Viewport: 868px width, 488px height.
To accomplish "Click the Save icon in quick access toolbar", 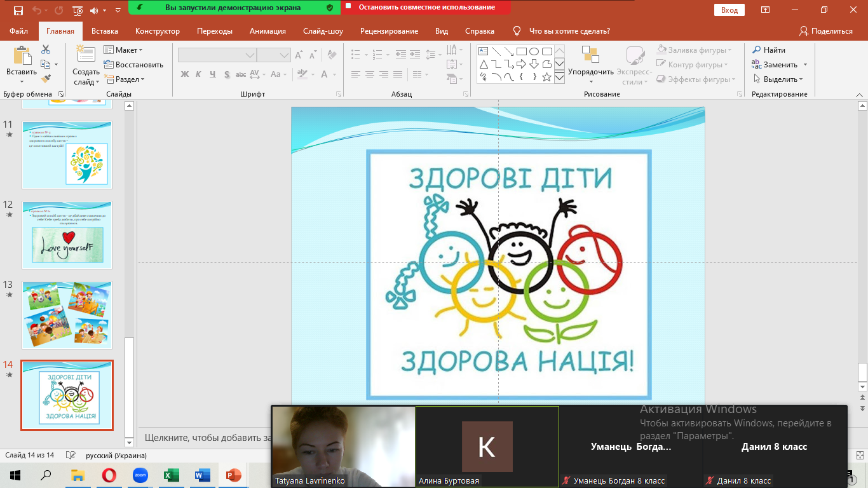I will point(18,10).
